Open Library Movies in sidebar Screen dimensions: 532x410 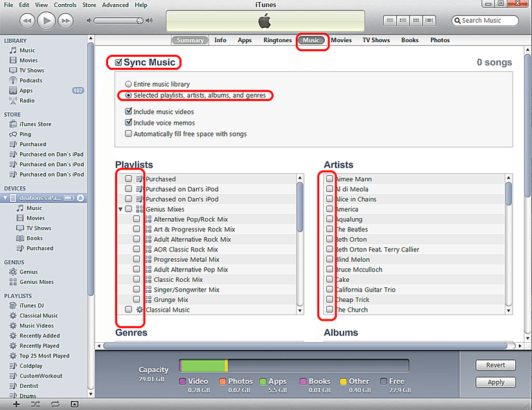pos(28,60)
